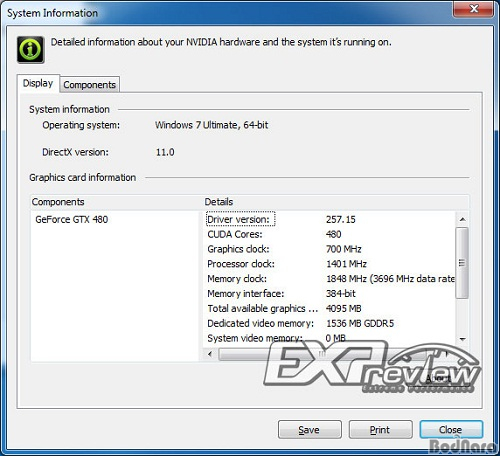Select the Processor clock row
Image resolution: width=500 pixels, height=456 pixels.
(x=330, y=264)
